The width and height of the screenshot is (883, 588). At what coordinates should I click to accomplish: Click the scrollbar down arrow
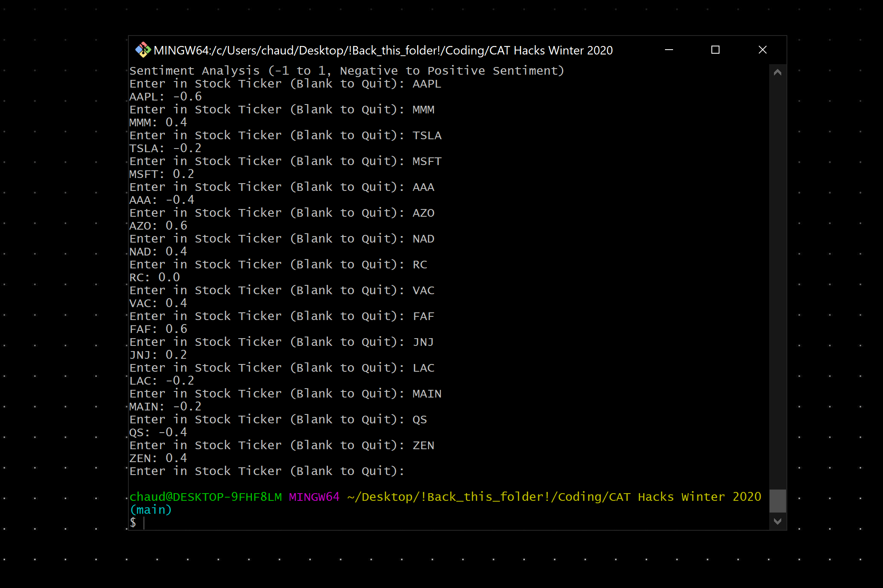[x=777, y=521]
